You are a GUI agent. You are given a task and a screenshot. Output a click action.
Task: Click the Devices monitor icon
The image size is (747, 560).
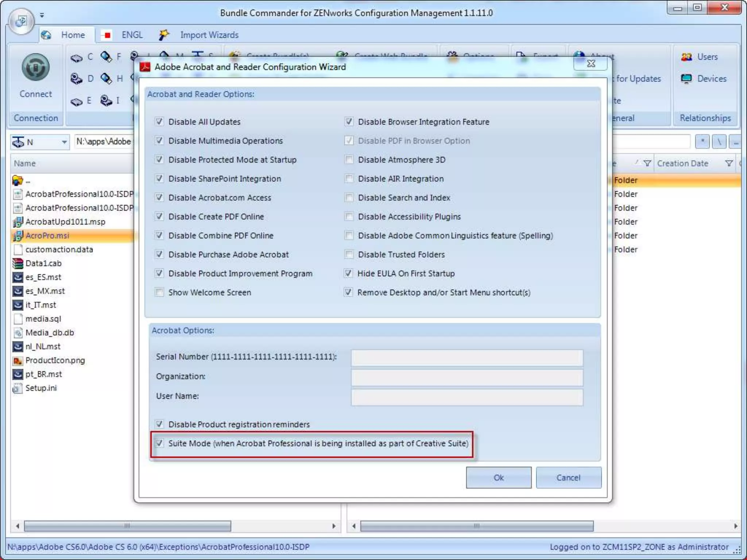[x=686, y=79]
